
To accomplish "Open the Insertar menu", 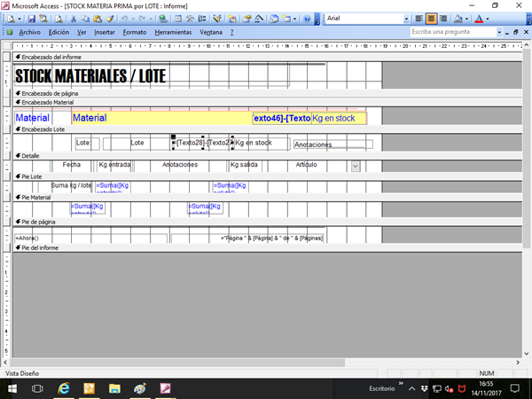I will 105,32.
